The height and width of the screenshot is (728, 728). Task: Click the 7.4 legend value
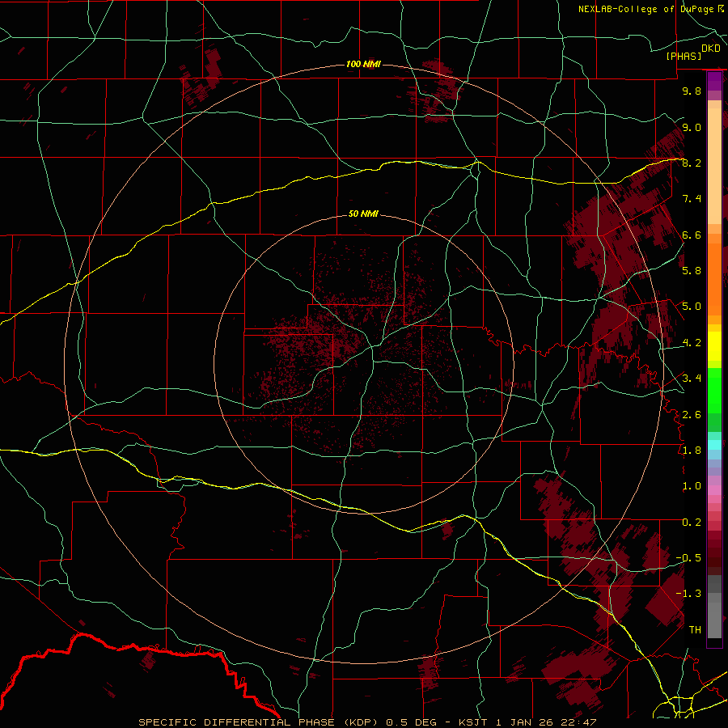pyautogui.click(x=692, y=199)
